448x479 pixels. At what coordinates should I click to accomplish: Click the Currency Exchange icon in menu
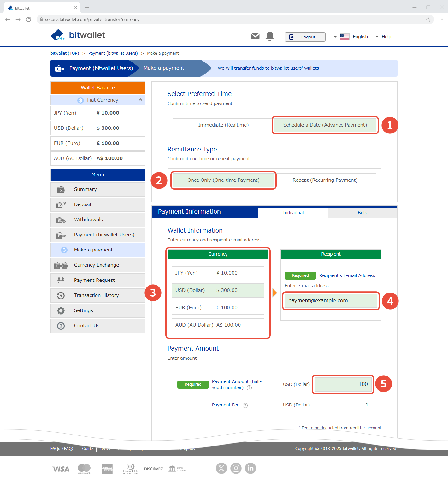click(61, 265)
